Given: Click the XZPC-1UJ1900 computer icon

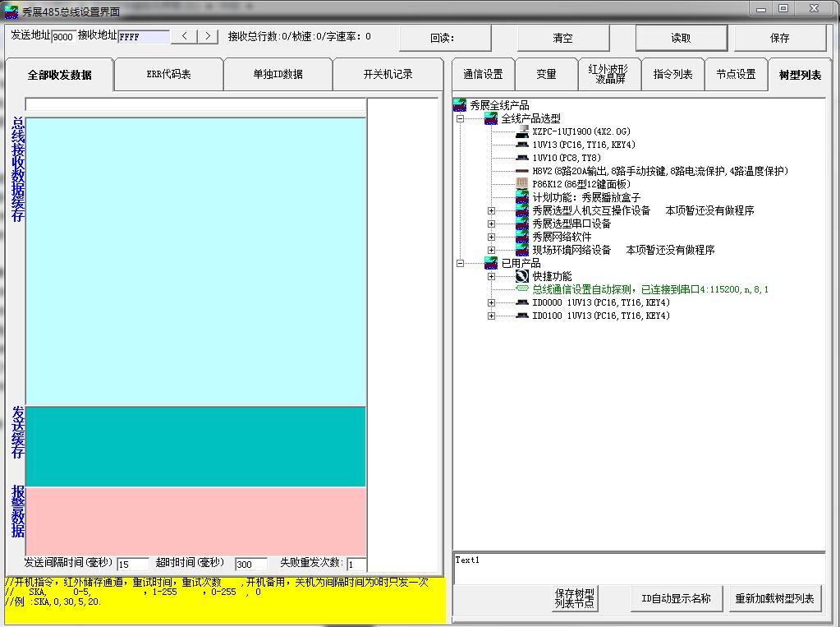Looking at the screenshot, I should [522, 131].
